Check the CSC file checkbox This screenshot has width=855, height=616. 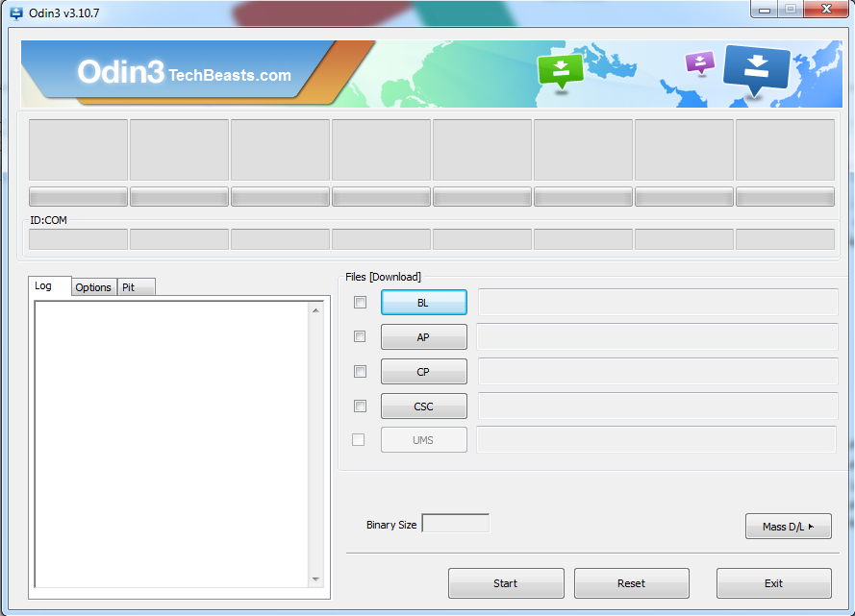coord(361,406)
